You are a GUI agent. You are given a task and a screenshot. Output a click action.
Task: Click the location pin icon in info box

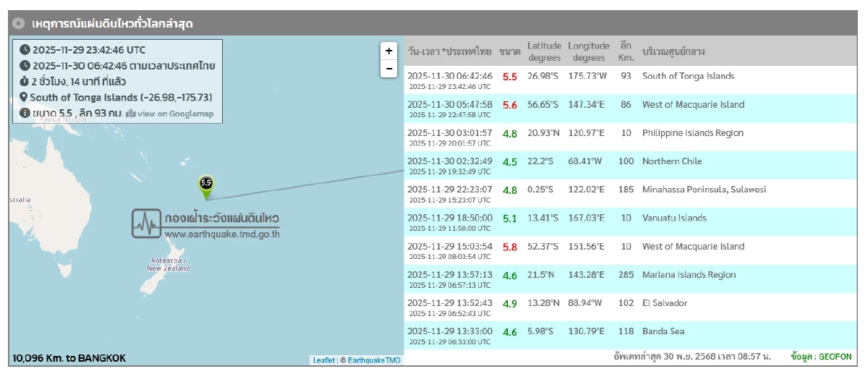click(24, 98)
